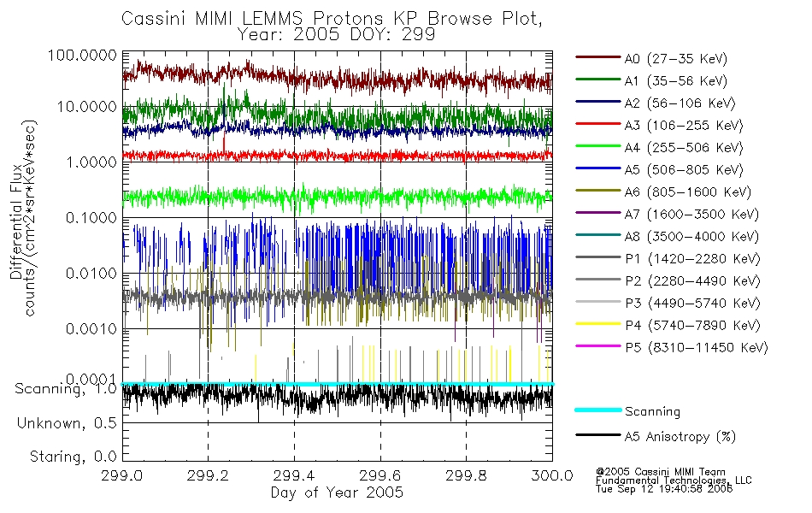Click the cyan Scanning legend line swatch
This screenshot has width=812, height=513.
[597, 410]
